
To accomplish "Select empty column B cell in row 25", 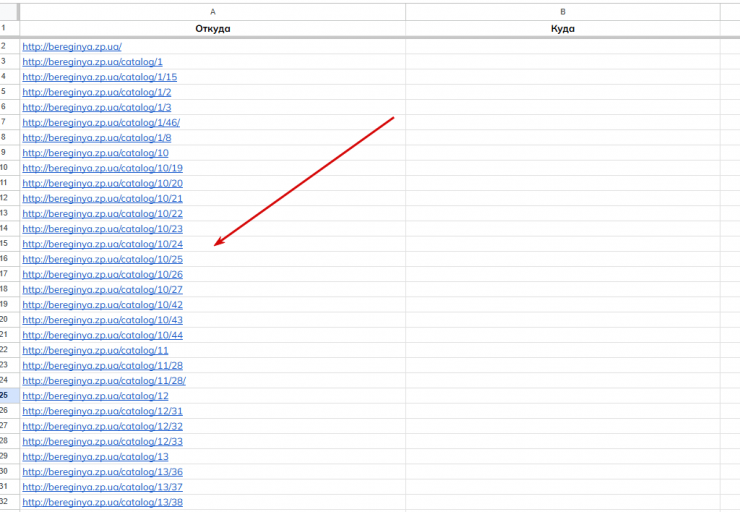I will click(563, 395).
